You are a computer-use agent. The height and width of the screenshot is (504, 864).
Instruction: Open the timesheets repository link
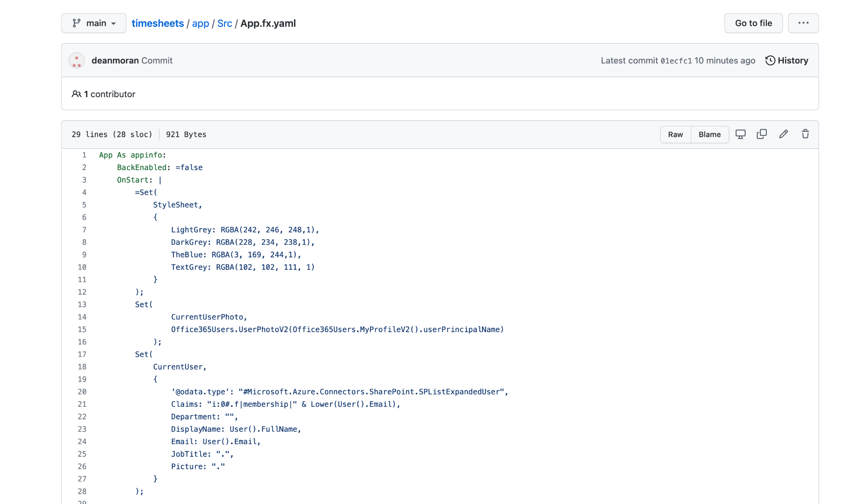pos(157,23)
